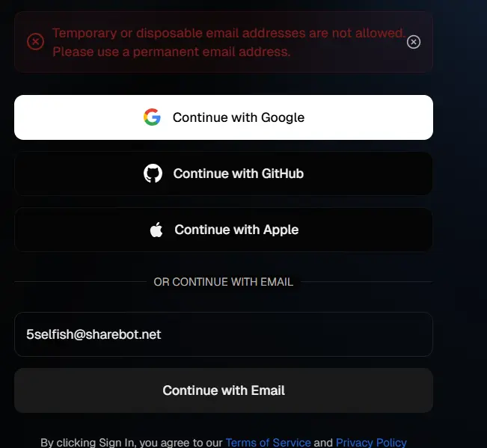Select Continue with Apple option

(x=224, y=230)
